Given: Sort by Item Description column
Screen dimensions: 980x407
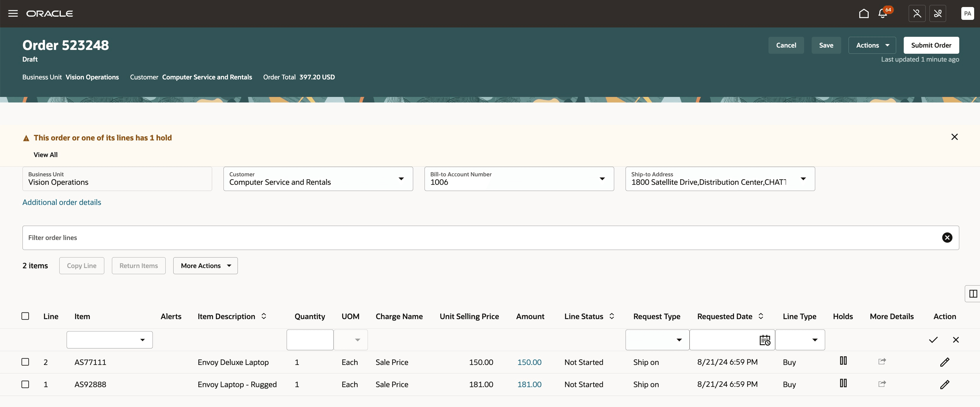Looking at the screenshot, I should click(x=264, y=316).
